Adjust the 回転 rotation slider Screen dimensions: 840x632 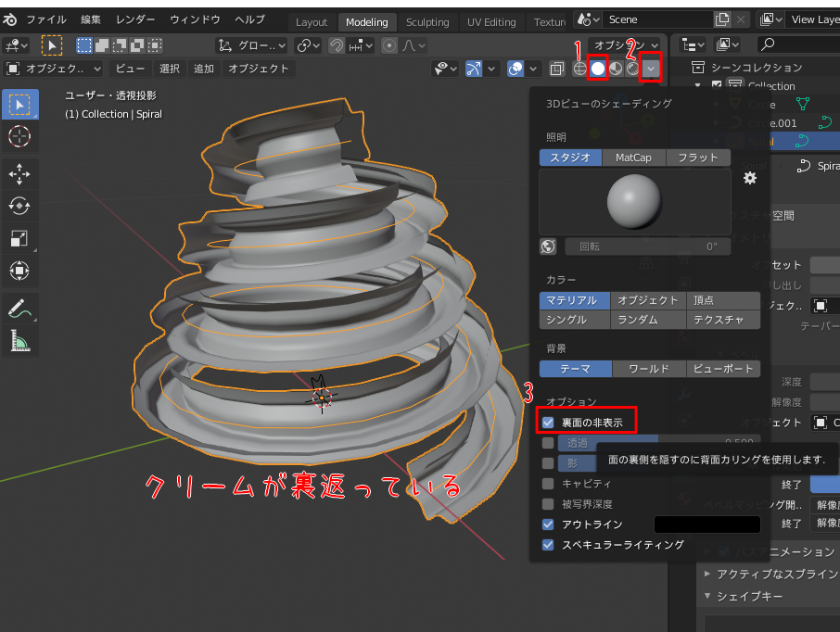click(x=648, y=246)
